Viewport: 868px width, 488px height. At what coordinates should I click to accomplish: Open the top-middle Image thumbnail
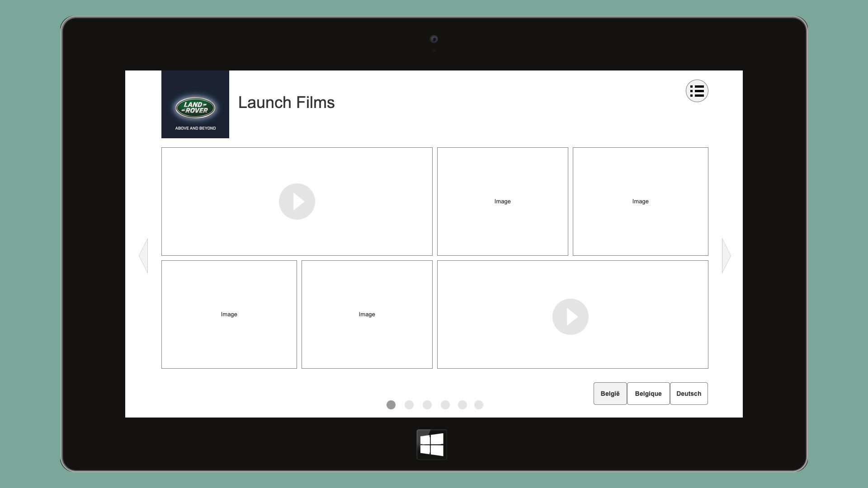click(x=502, y=202)
